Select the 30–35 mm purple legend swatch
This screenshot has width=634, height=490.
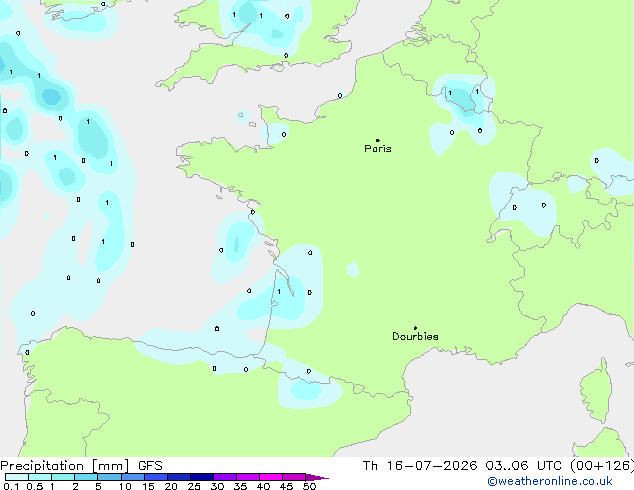(x=225, y=477)
